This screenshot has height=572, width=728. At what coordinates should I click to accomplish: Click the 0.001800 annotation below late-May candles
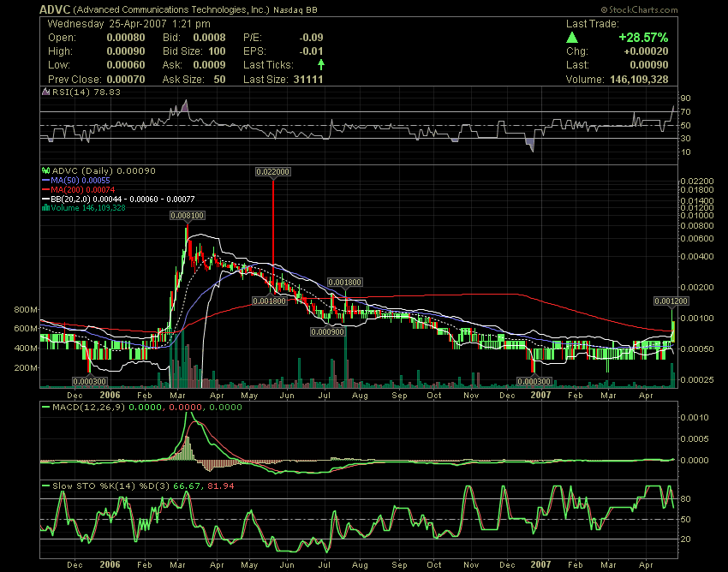(269, 301)
